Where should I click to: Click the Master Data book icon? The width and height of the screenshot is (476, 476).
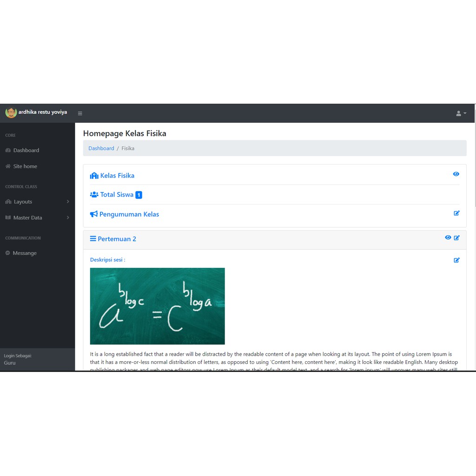[x=8, y=218]
